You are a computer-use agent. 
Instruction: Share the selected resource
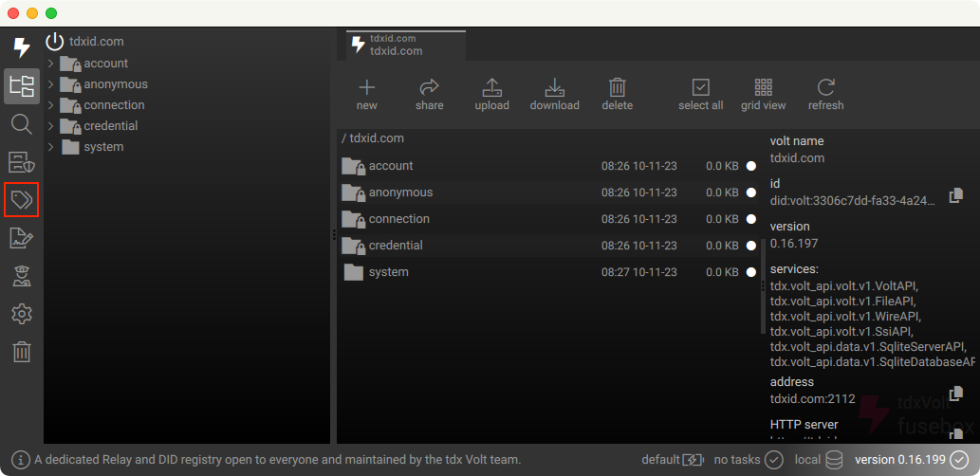(430, 95)
